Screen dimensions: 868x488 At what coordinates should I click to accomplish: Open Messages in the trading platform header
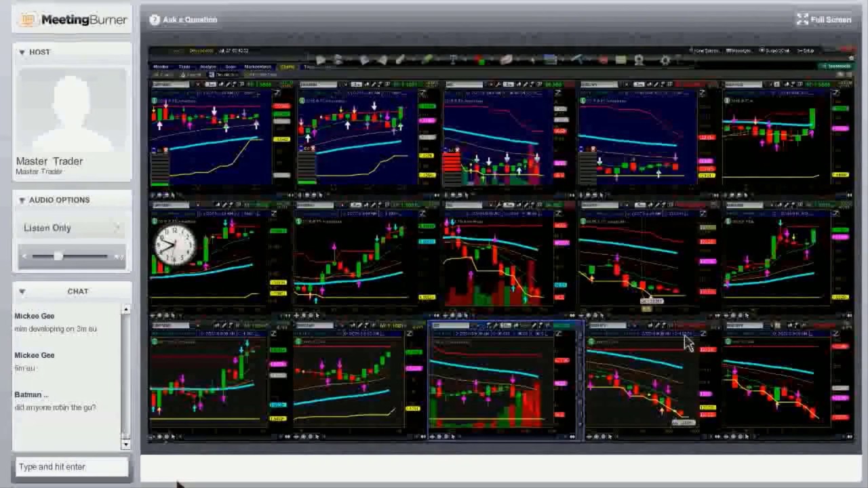739,51
